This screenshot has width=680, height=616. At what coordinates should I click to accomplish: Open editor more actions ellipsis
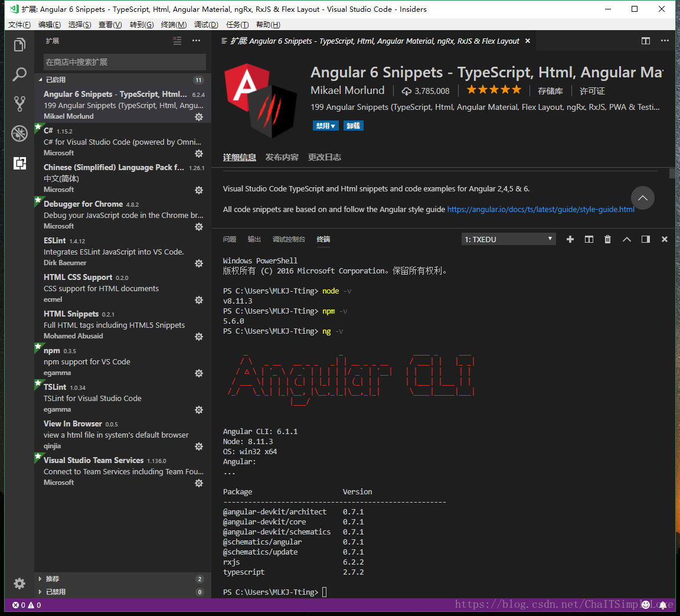coord(665,41)
